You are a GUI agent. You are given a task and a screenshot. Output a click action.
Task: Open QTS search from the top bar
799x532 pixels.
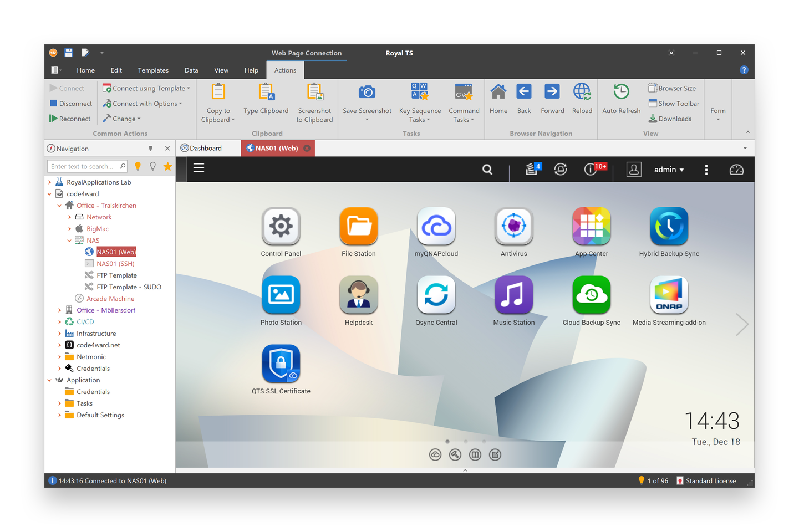[x=487, y=170]
